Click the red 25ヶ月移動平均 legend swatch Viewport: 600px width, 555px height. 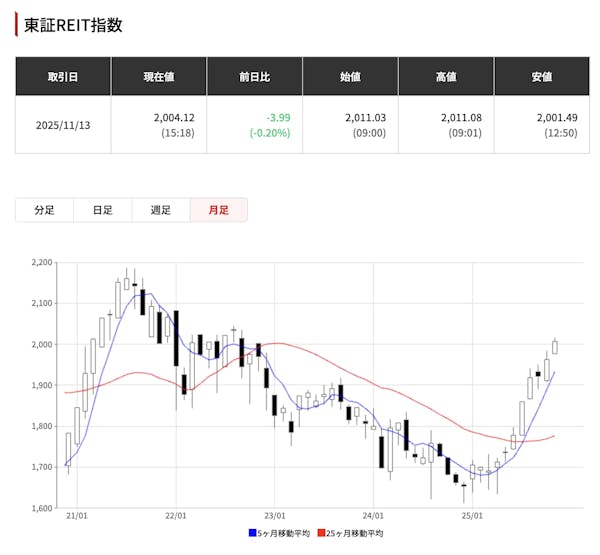click(x=321, y=533)
